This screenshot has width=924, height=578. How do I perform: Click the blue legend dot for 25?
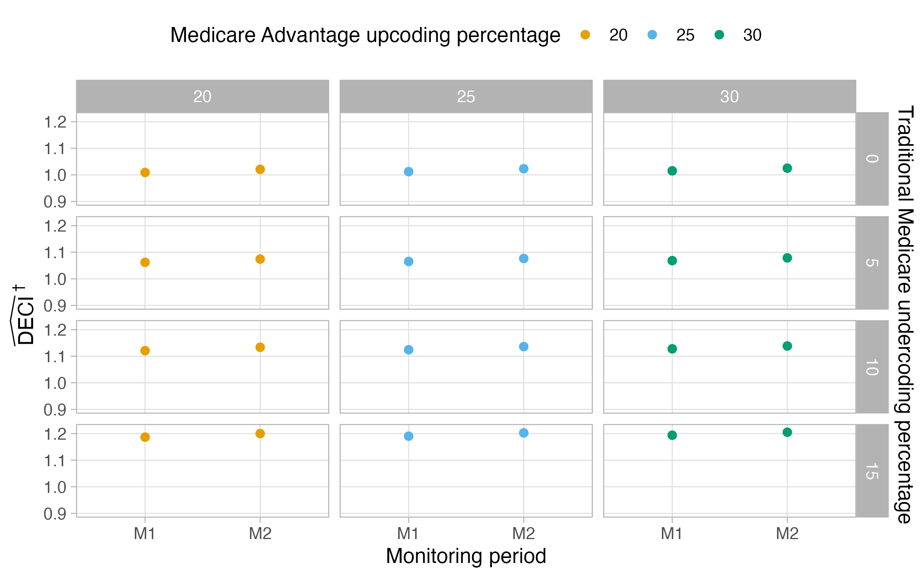click(x=652, y=35)
